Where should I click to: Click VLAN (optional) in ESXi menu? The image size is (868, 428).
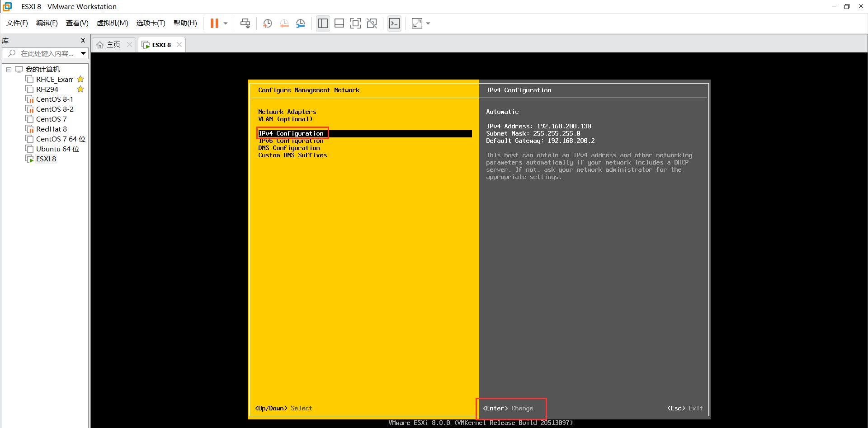click(285, 119)
